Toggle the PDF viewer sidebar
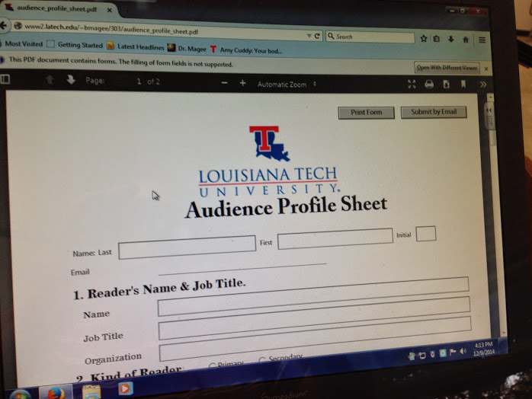532x399 pixels. click(x=5, y=79)
